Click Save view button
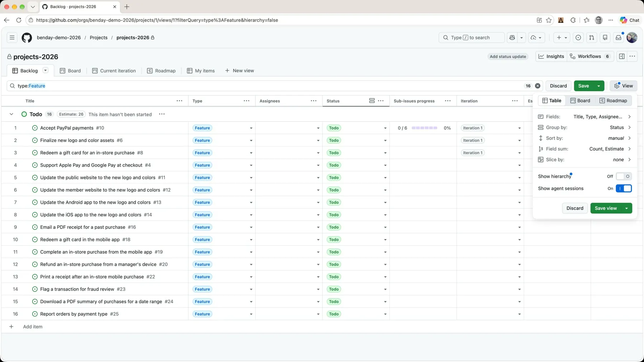 [x=606, y=208]
